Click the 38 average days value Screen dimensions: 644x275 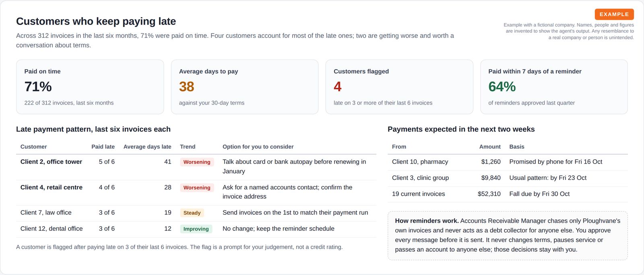point(186,86)
